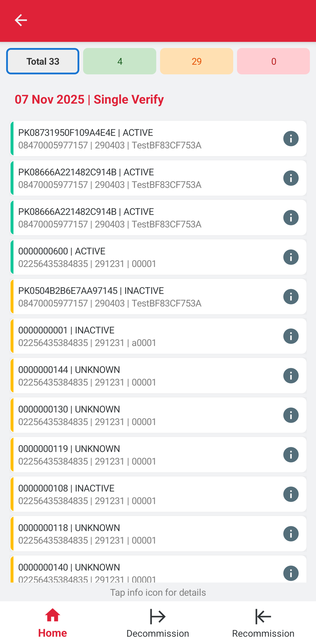Switch to Decommission tab
316x644 pixels.
[158, 622]
